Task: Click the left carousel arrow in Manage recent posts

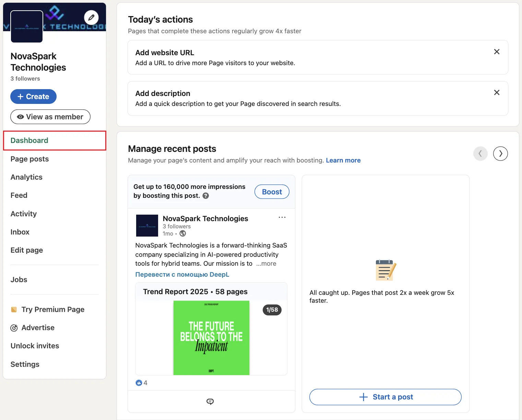Action: click(x=480, y=153)
